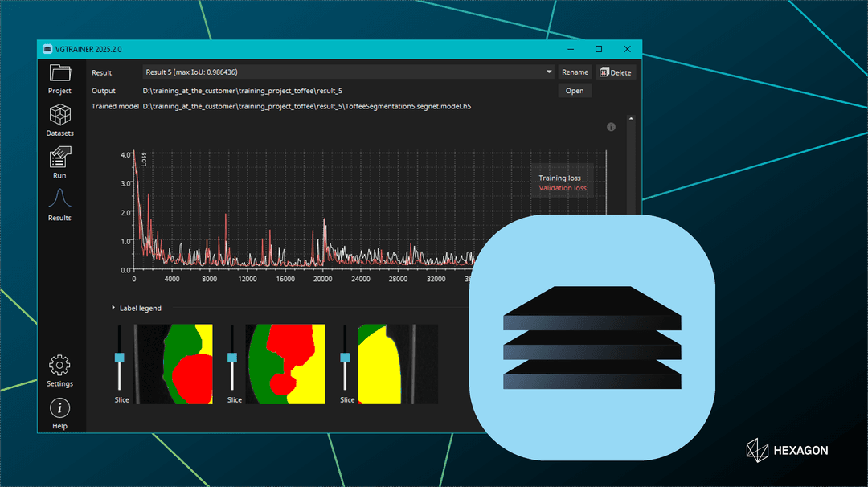Click the scrollbar up arrow

point(631,117)
